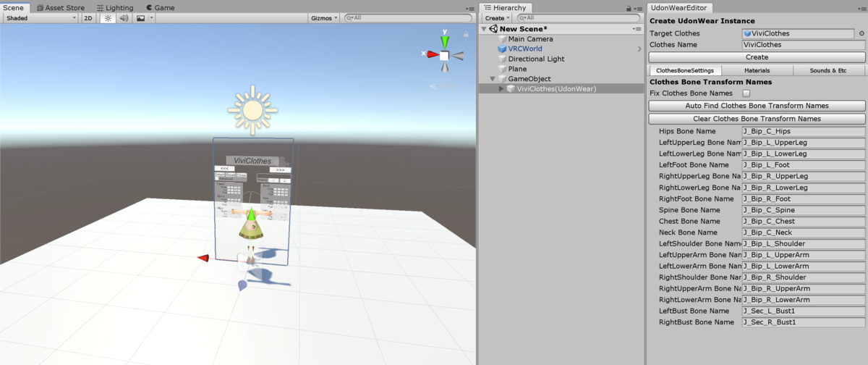Open UdonWearEditor panel options menu
Viewport: 868px width, 365px height.
[x=861, y=8]
